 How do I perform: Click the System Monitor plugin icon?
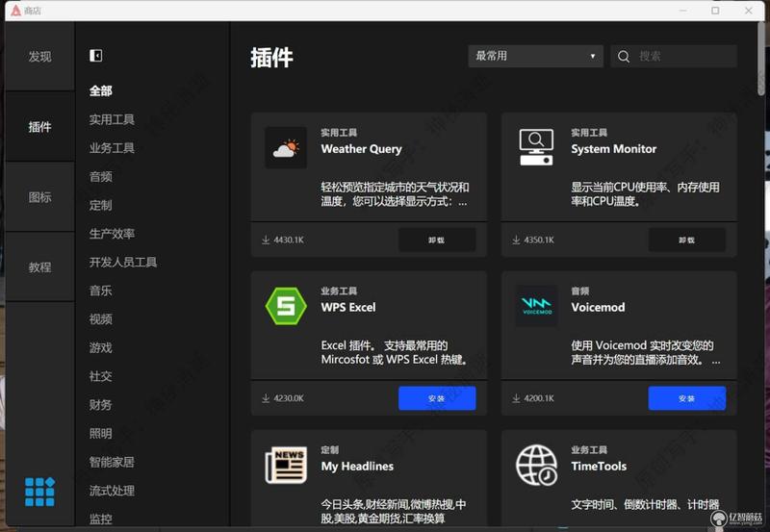coord(536,147)
